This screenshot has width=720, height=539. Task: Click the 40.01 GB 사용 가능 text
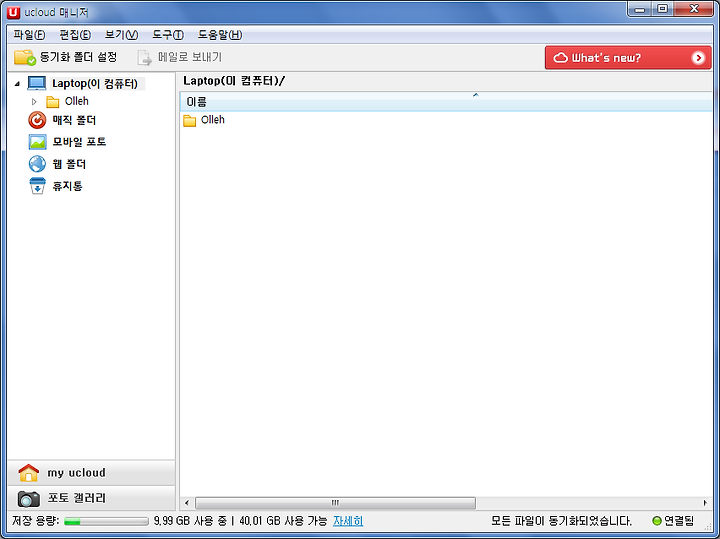[283, 521]
